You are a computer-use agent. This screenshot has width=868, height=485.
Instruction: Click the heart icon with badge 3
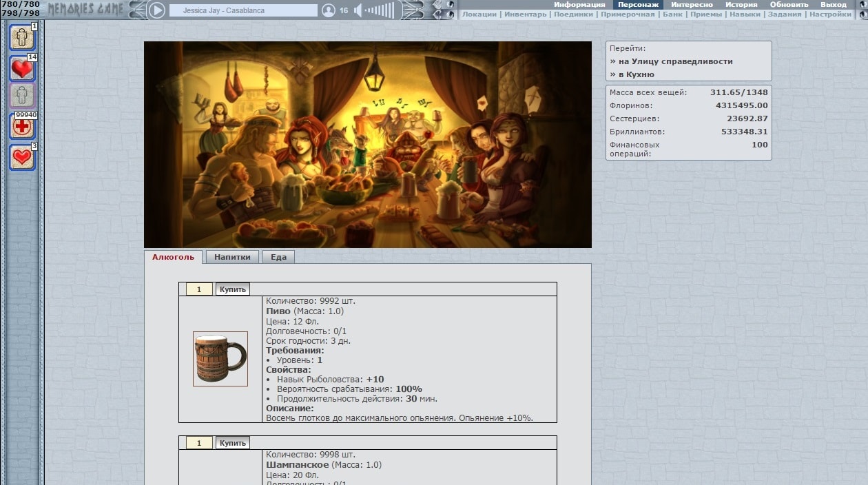pyautogui.click(x=22, y=157)
